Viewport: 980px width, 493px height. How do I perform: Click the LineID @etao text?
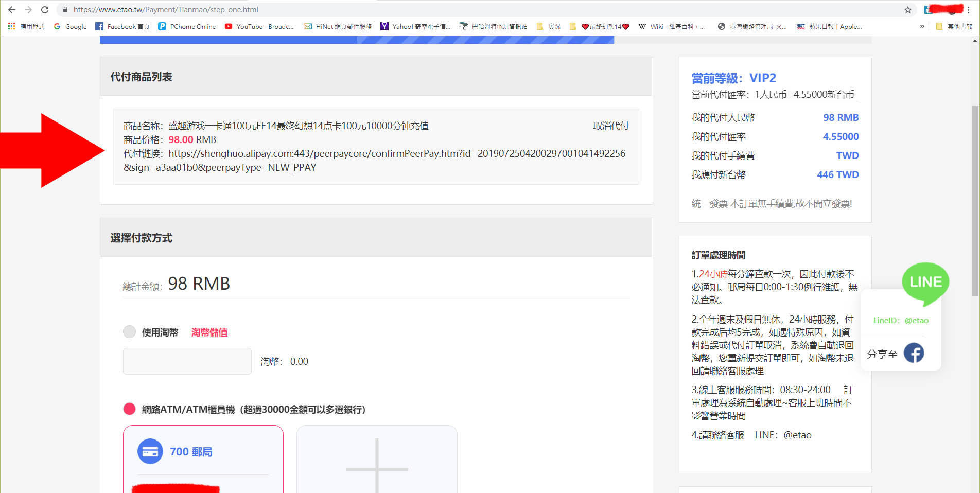click(901, 321)
